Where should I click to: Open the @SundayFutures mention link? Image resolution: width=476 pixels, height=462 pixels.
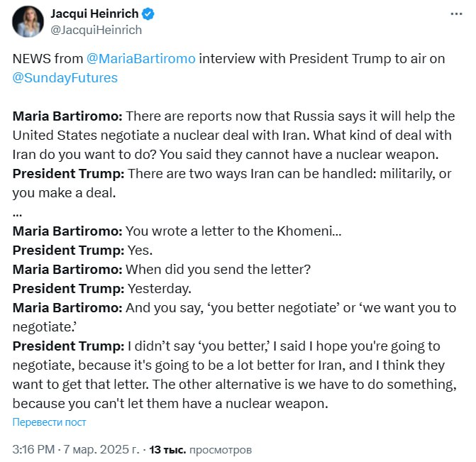65,77
